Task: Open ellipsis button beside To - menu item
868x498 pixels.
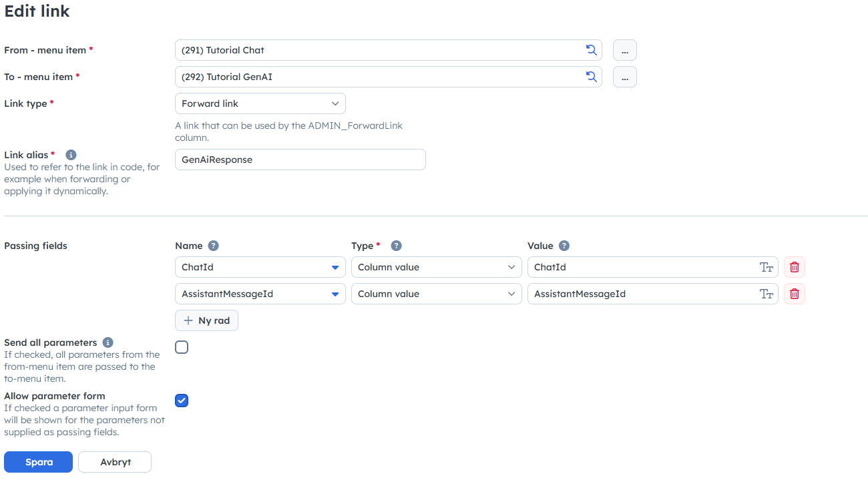Action: click(x=625, y=77)
